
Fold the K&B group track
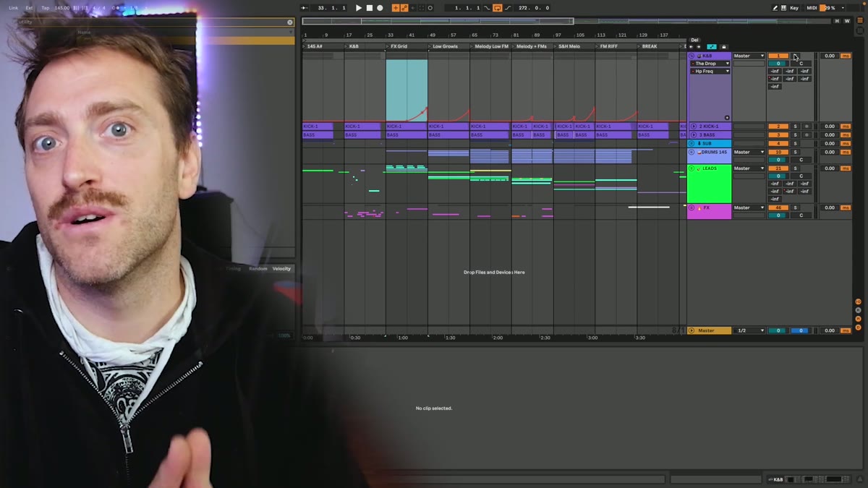[x=692, y=56]
